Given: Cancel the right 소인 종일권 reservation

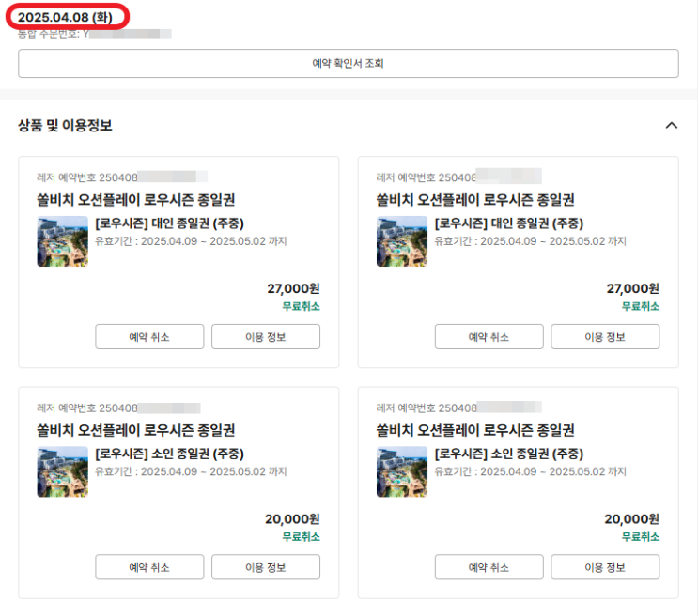Looking at the screenshot, I should pyautogui.click(x=489, y=567).
